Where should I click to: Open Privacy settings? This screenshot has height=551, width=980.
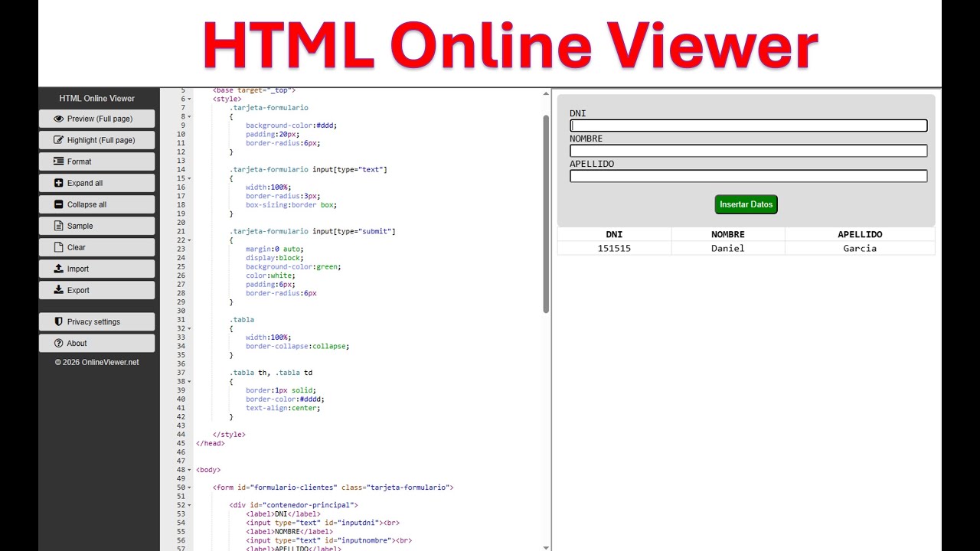[96, 321]
